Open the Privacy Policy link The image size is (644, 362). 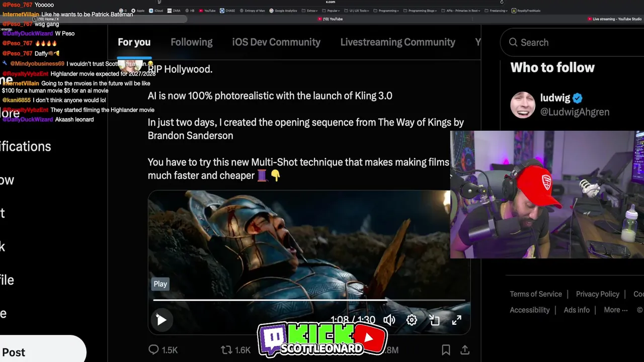tap(598, 294)
